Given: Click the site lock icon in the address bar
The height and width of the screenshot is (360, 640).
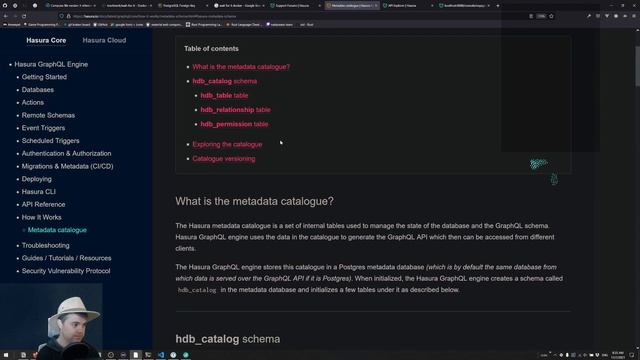Looking at the screenshot, I should 69,16.
